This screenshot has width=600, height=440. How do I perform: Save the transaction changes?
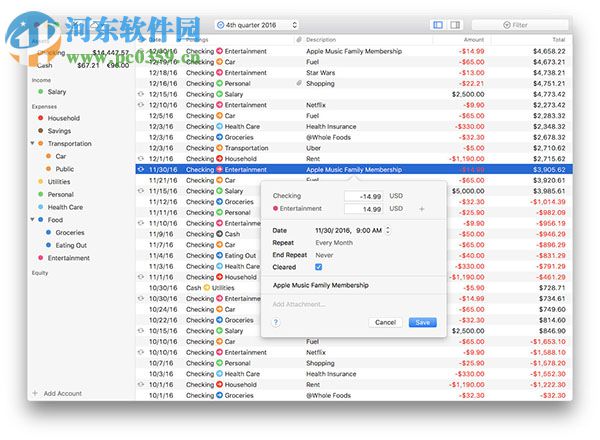422,322
